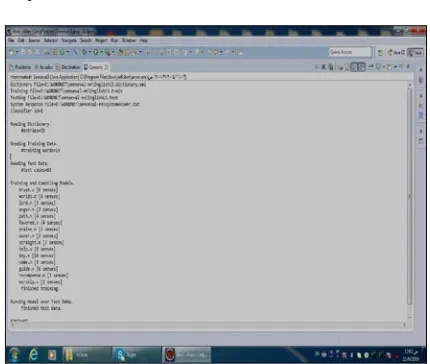Open the Project menu
This screenshot has width=430, height=364.
pos(101,40)
